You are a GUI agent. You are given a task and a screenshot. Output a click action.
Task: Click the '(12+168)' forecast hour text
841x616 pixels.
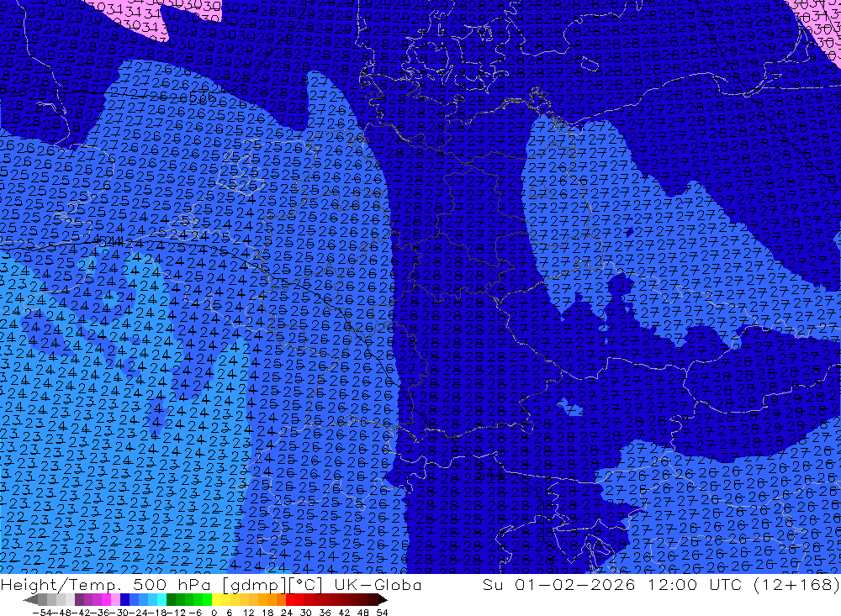tap(796, 584)
